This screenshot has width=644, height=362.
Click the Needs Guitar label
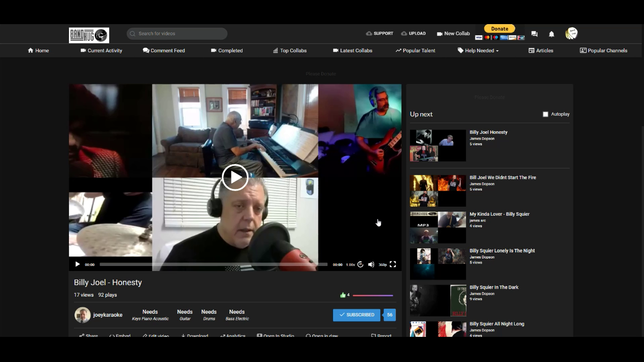click(x=185, y=315)
